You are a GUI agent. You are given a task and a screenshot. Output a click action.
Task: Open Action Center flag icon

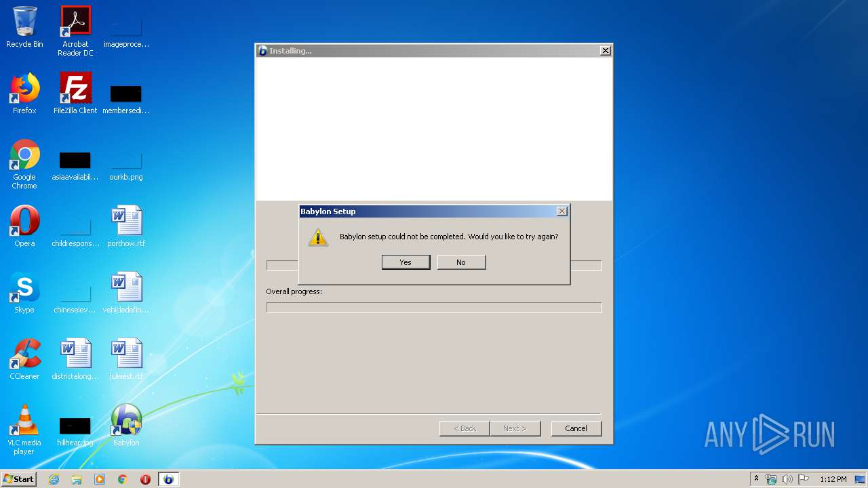[x=804, y=479]
